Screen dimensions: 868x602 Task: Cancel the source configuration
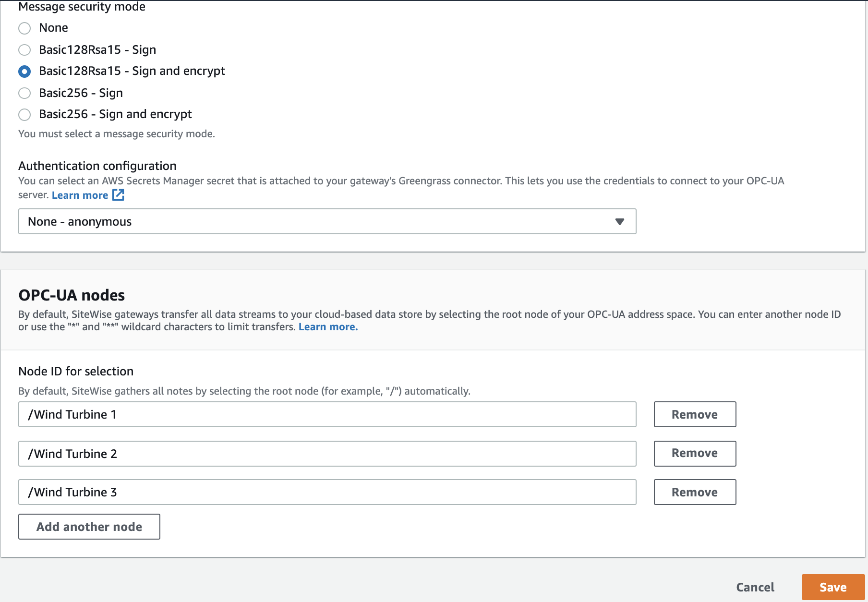(755, 587)
